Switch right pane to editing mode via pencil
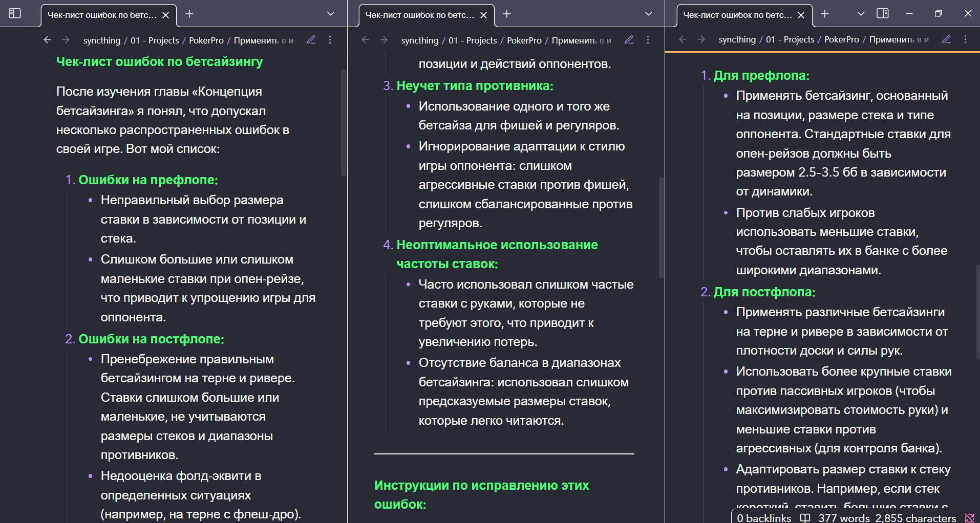 (x=946, y=39)
